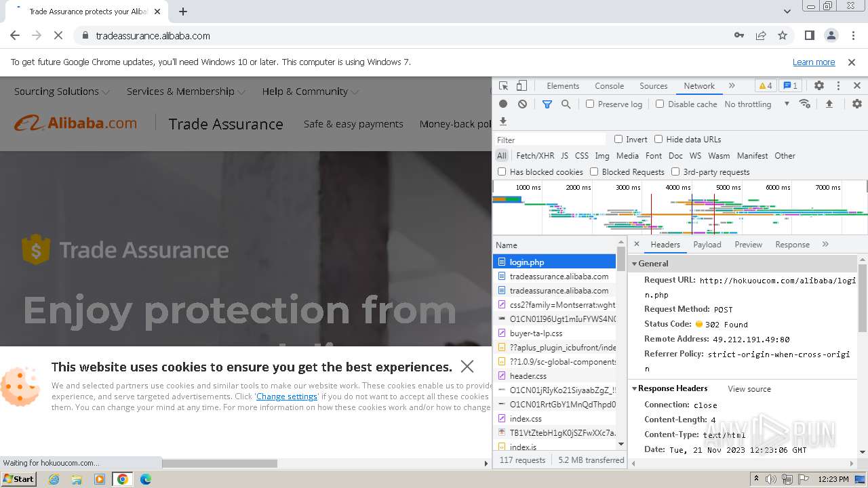Select the header.css request row

[x=555, y=375]
